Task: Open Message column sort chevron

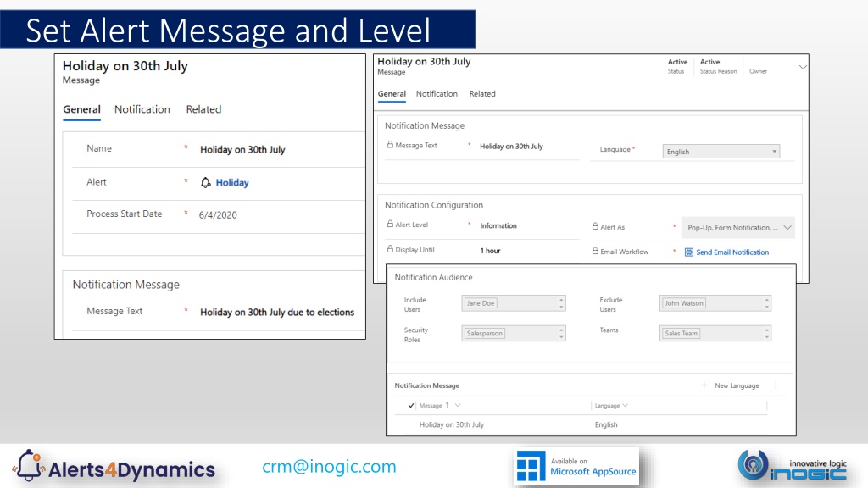Action: pos(458,406)
